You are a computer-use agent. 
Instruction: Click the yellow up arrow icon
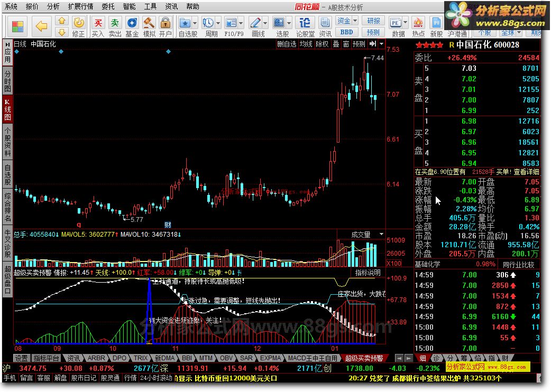[x=62, y=21]
